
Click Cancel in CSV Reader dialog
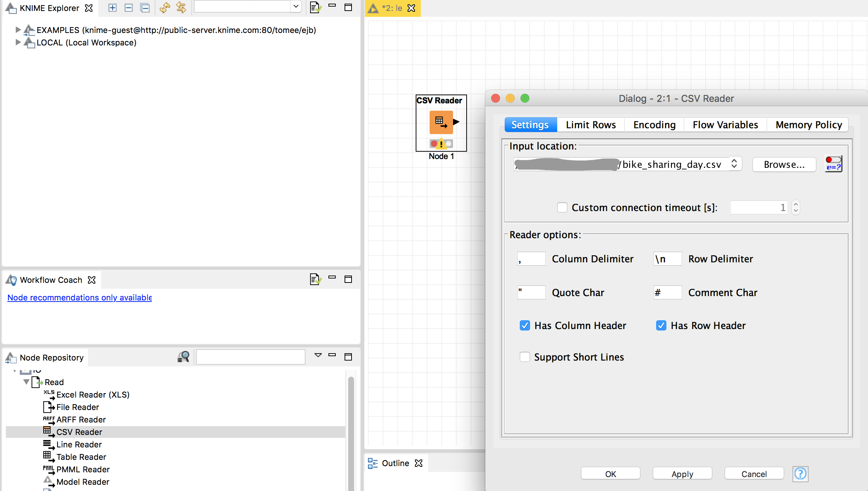pos(754,474)
